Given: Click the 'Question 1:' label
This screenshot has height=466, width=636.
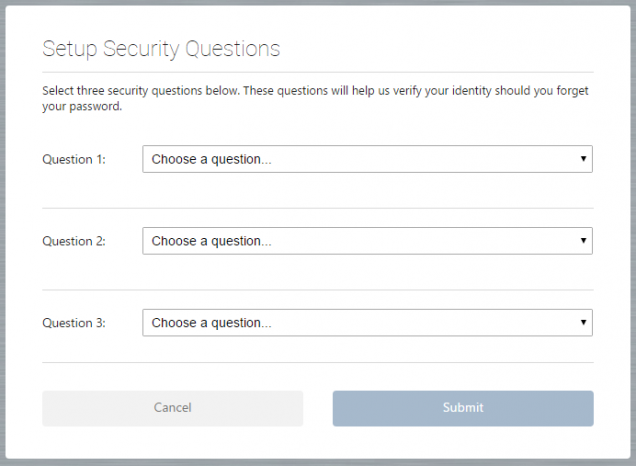Looking at the screenshot, I should [74, 159].
